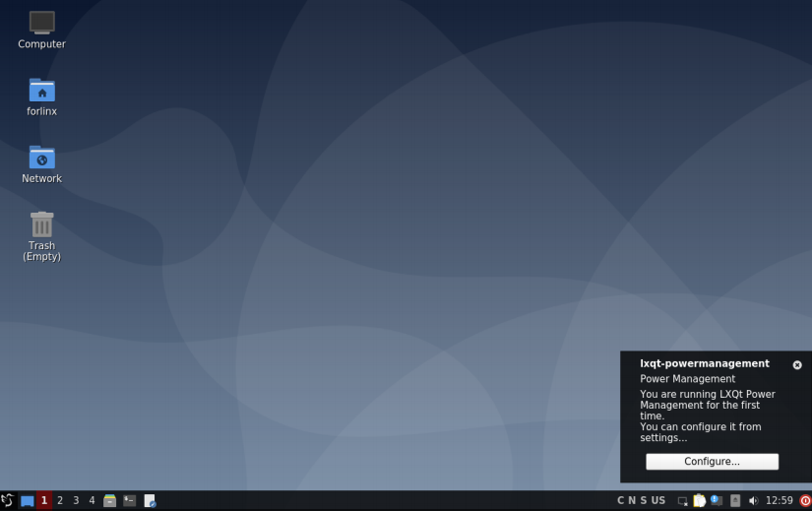
Task: Select the forlinx home folder icon
Action: point(41,96)
